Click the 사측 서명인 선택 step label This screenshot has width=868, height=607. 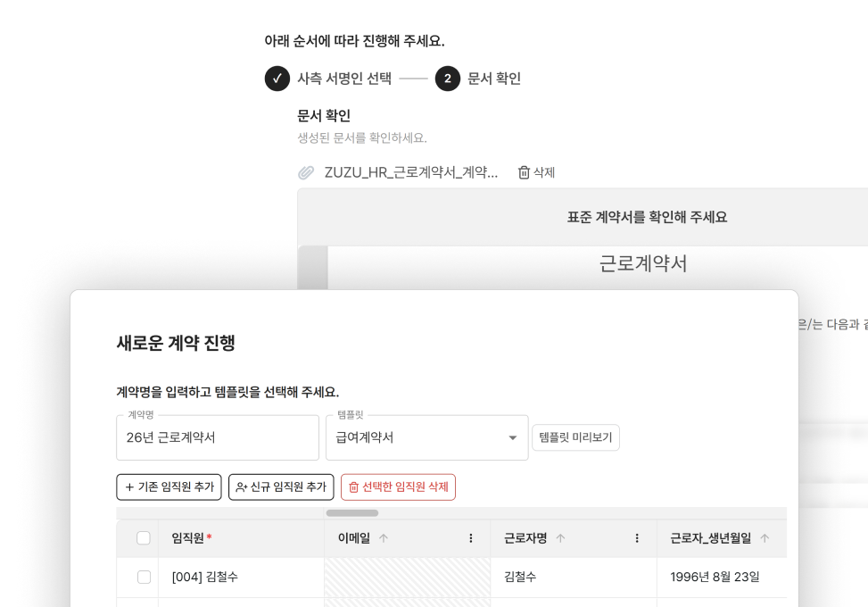pyautogui.click(x=344, y=79)
